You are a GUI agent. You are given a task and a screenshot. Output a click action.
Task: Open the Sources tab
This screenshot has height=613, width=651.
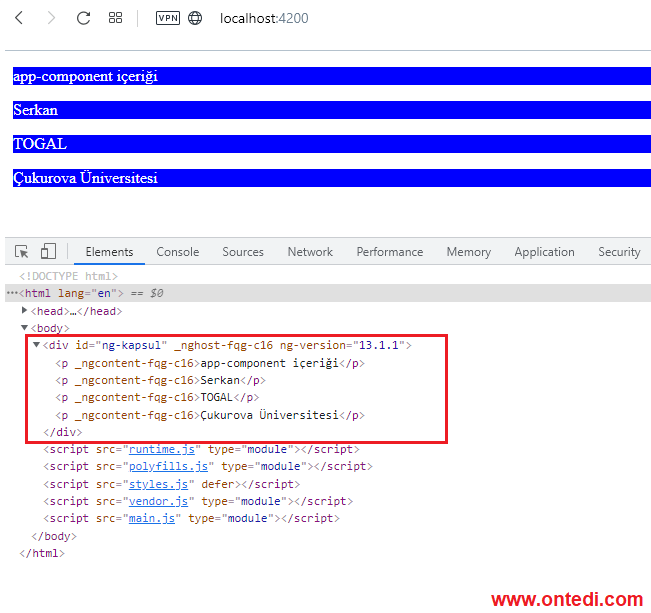pos(243,252)
